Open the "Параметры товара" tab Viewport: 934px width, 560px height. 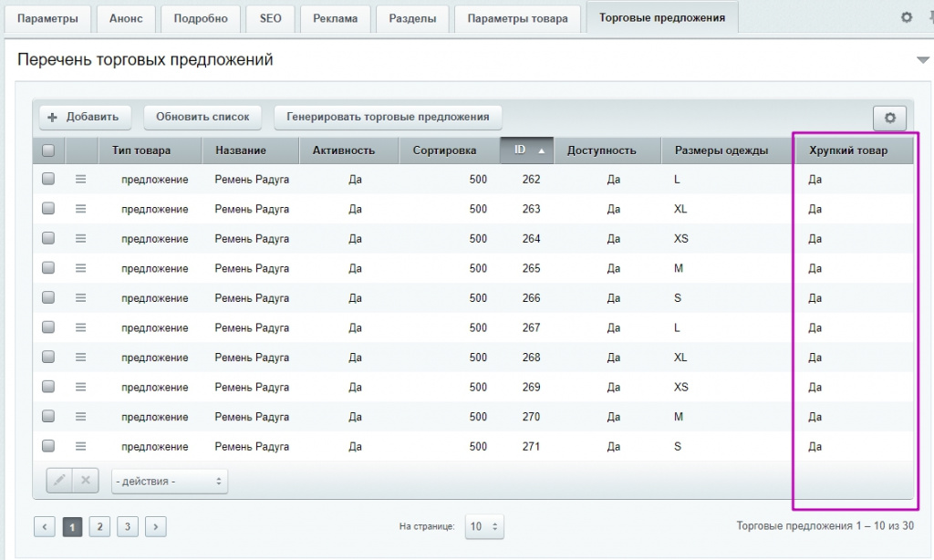(x=518, y=18)
